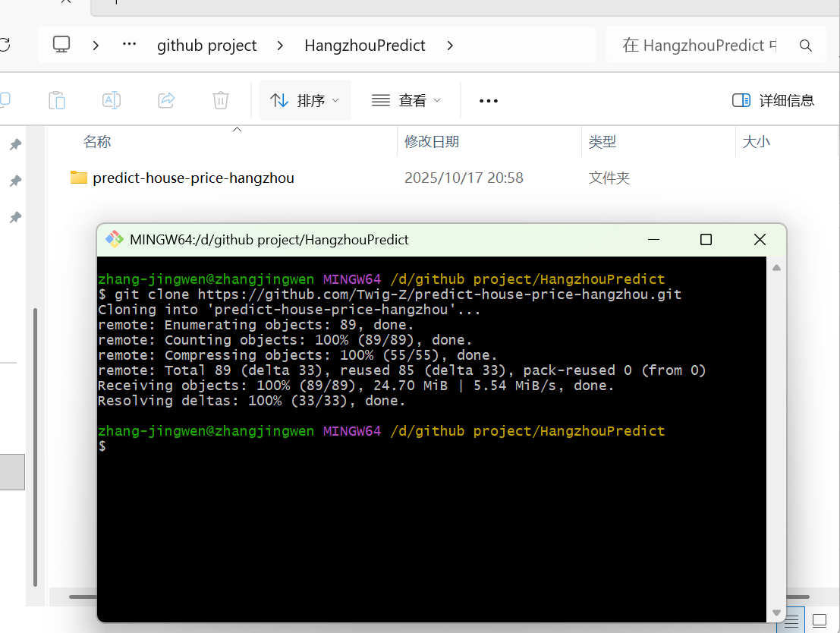Click the folder icon of predict-house-price-hangzhou
This screenshot has height=633, width=840.
tap(79, 178)
